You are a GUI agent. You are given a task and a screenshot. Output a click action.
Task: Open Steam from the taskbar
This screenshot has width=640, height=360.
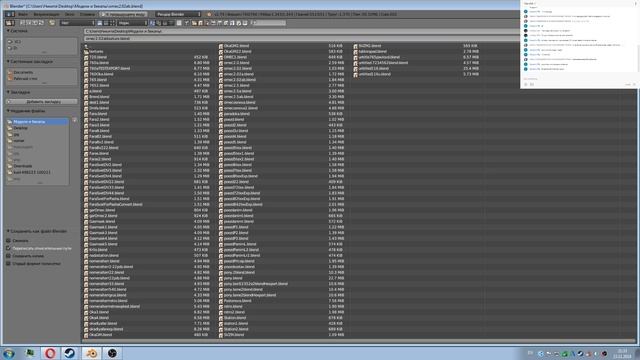[x=69, y=353]
